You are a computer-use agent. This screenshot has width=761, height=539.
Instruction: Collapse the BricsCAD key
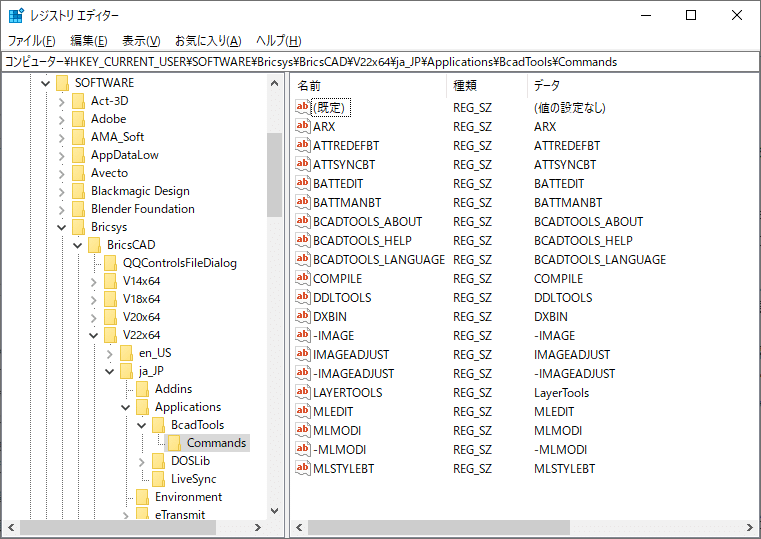tap(78, 245)
